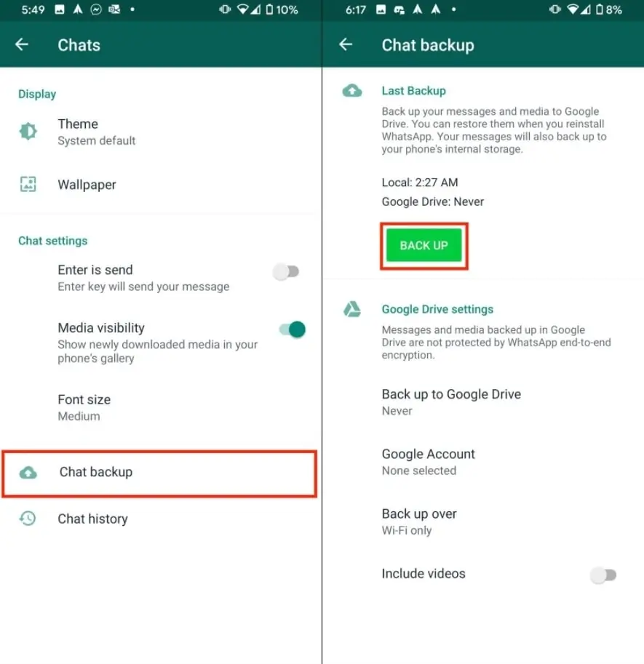This screenshot has width=644, height=664.
Task: Disable the Media visibility switch
Action: (x=293, y=329)
